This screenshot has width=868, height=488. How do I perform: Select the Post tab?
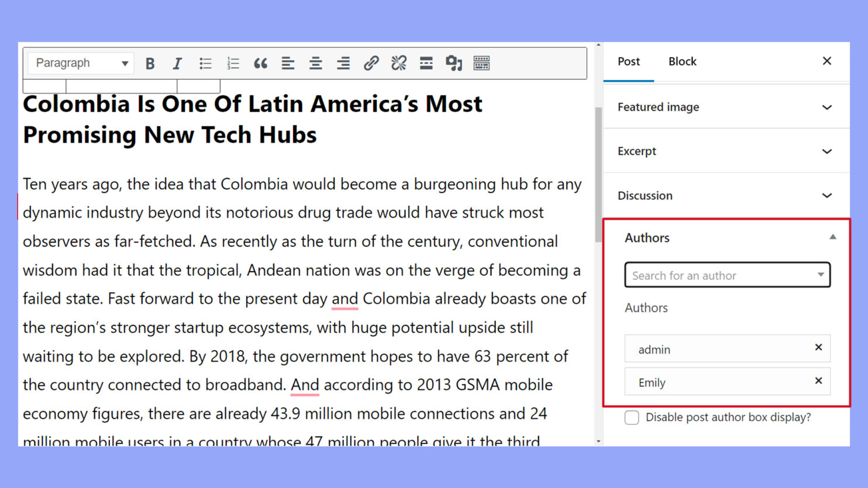[x=628, y=61]
